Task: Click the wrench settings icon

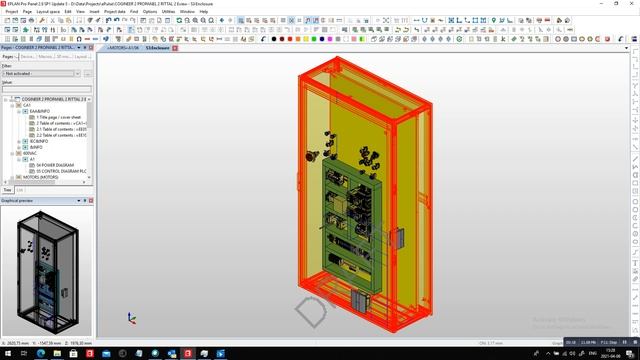Action: point(42,20)
